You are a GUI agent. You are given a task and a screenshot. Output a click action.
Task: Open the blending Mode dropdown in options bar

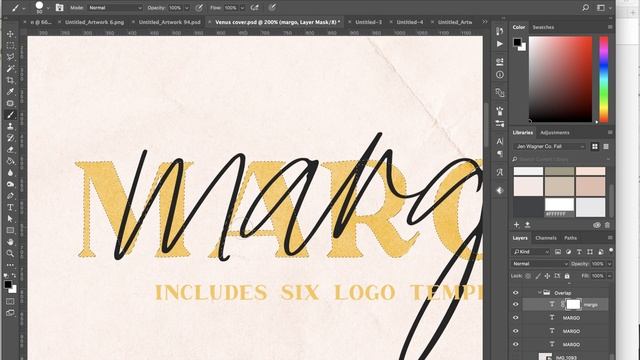click(115, 8)
